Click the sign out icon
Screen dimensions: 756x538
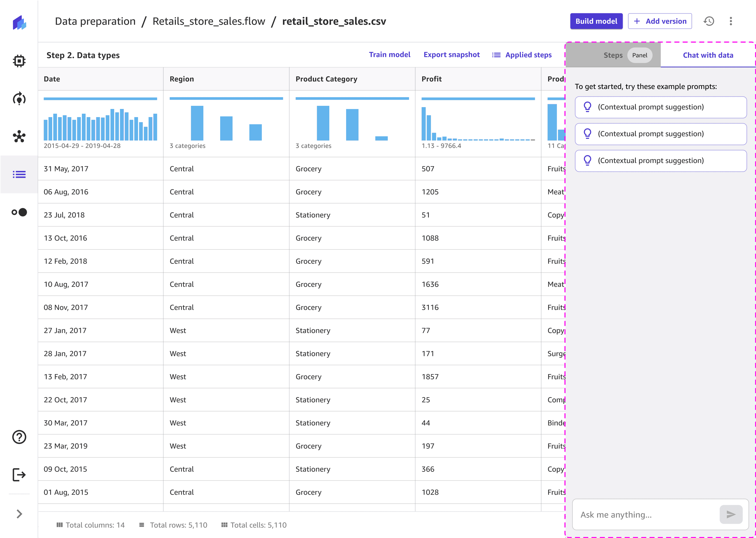(x=19, y=475)
